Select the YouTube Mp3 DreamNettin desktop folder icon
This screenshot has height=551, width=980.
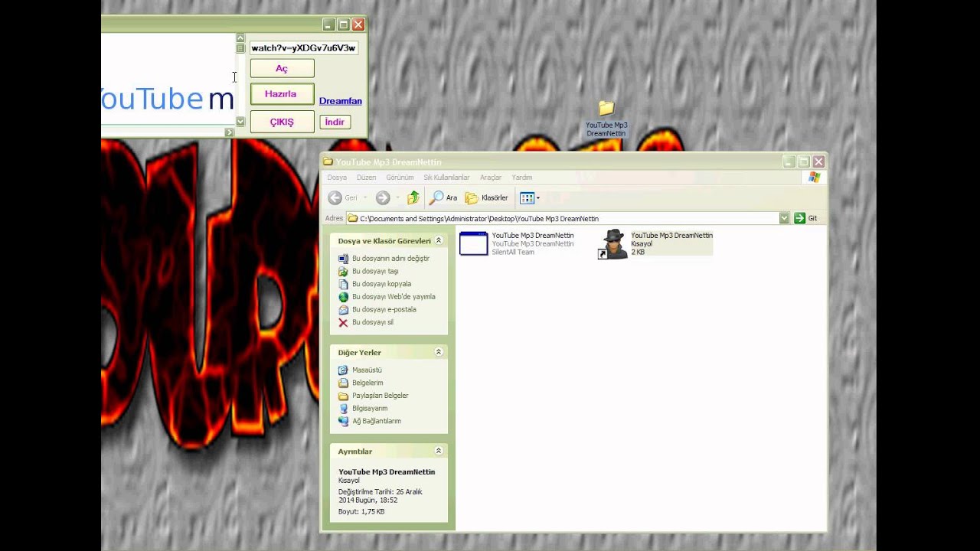point(606,119)
